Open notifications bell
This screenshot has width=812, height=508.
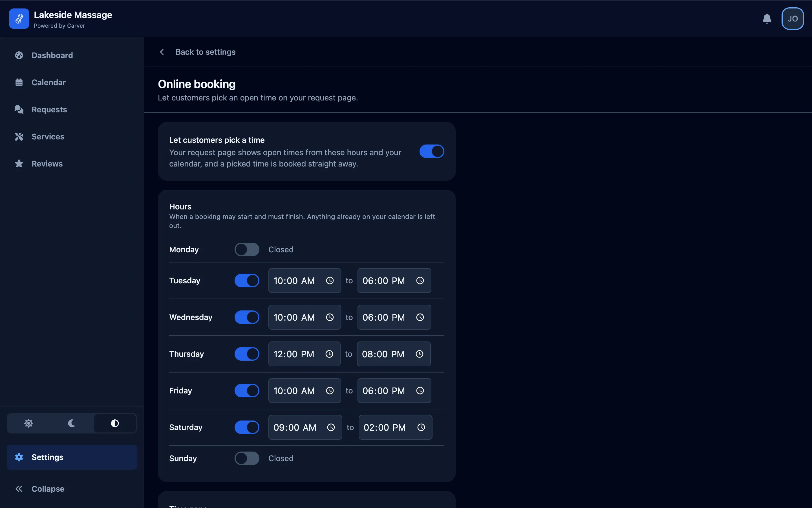(x=767, y=18)
